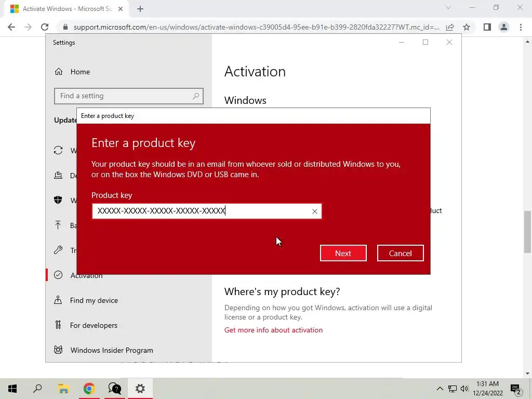Open volume control tray icon
Viewport: 532px width, 399px height.
coord(464,389)
